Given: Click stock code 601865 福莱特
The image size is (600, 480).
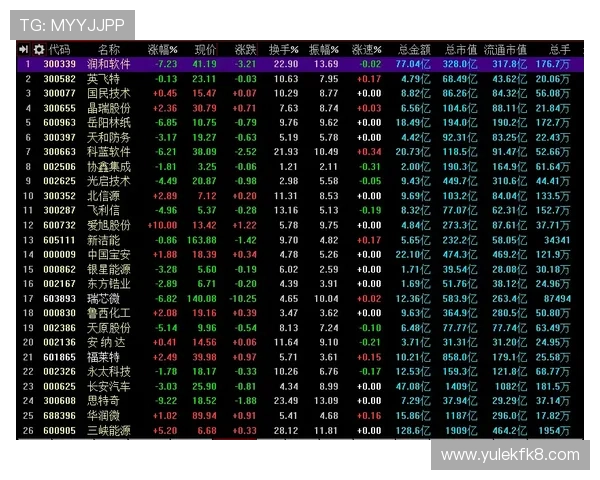Looking at the screenshot, I should [x=59, y=357].
